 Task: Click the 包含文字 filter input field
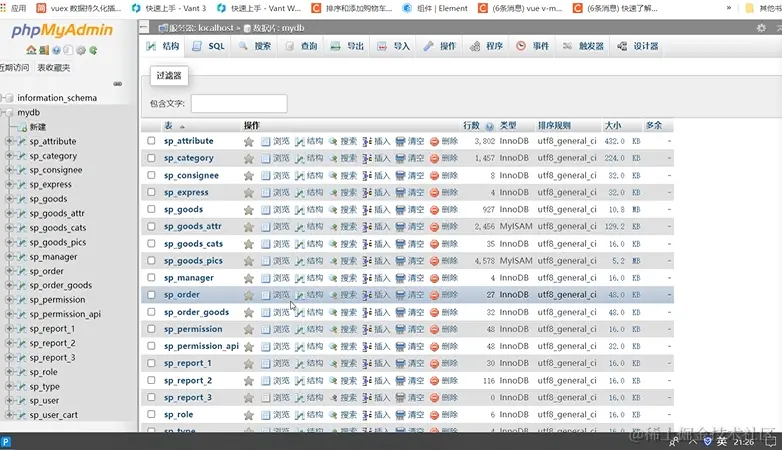[x=239, y=103]
